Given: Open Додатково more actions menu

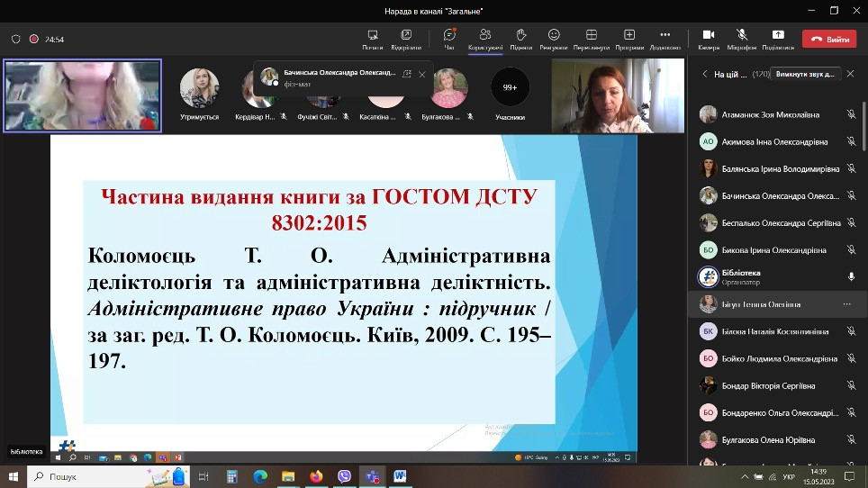Looking at the screenshot, I should [665, 40].
